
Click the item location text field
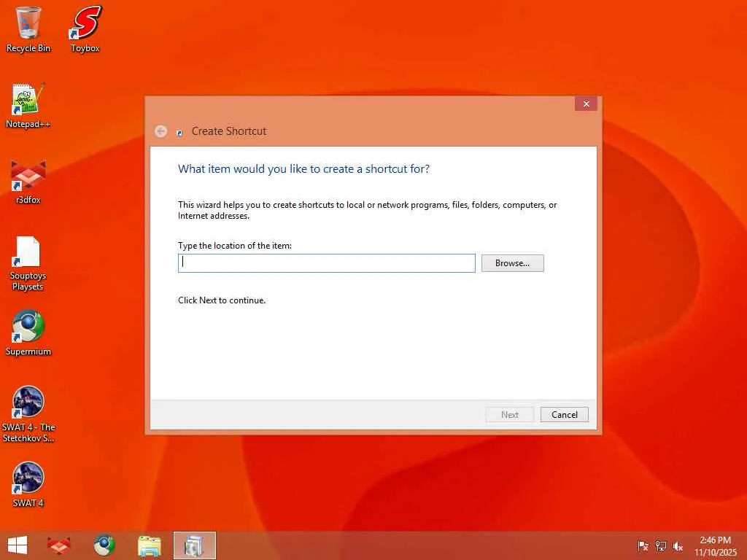coord(326,262)
